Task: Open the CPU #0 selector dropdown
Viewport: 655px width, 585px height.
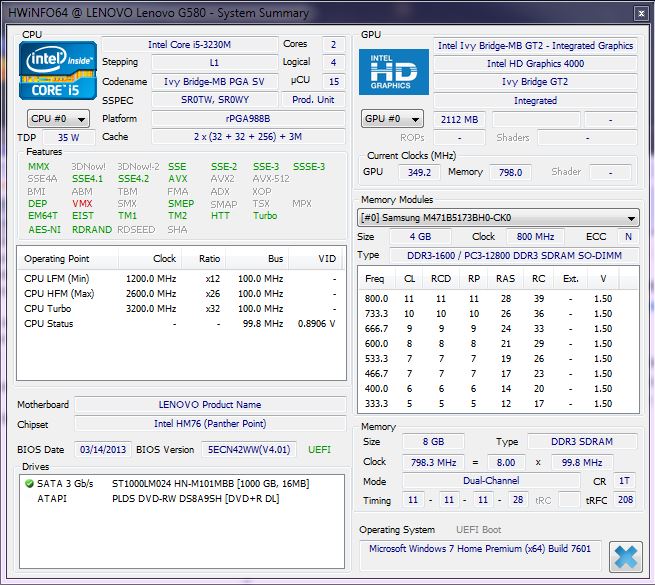Action: coord(58,119)
